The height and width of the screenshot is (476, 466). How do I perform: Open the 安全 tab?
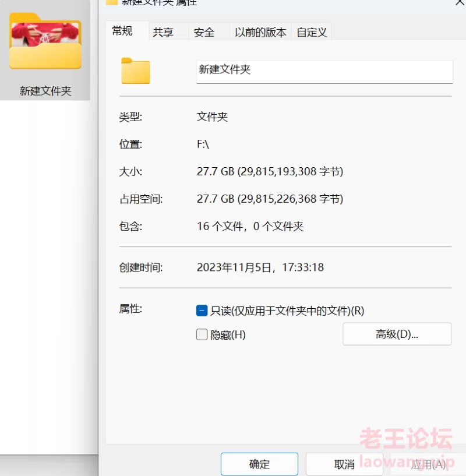pos(204,32)
